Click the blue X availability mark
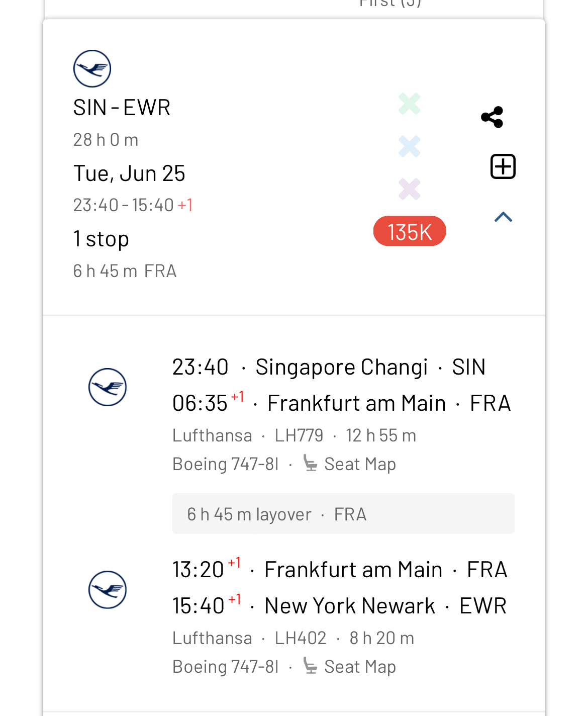 (410, 146)
